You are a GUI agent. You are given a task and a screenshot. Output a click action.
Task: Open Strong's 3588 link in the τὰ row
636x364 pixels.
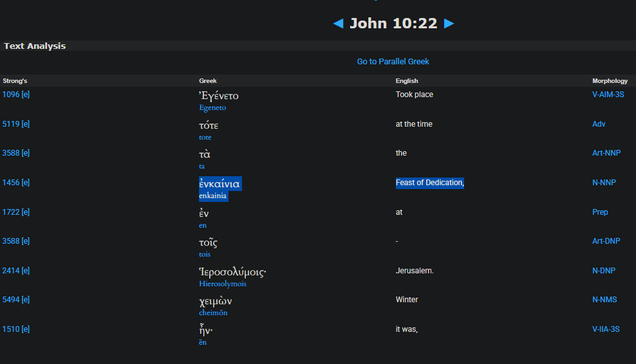click(x=11, y=153)
